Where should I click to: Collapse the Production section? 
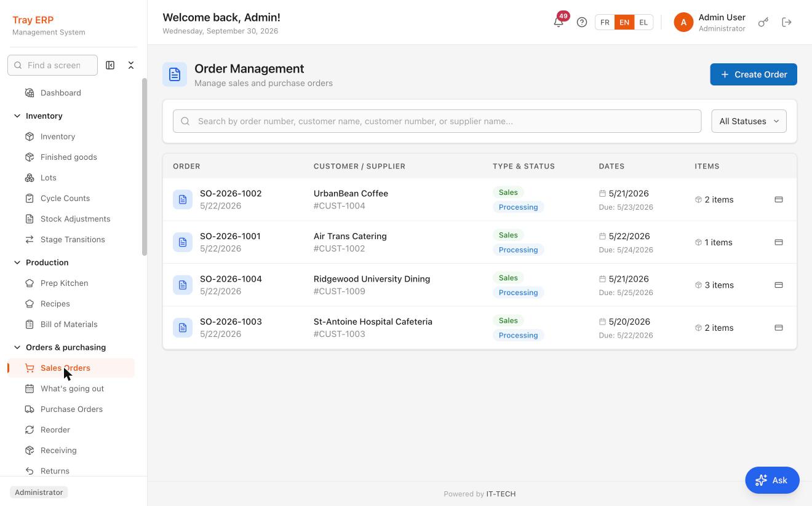pyautogui.click(x=41, y=262)
